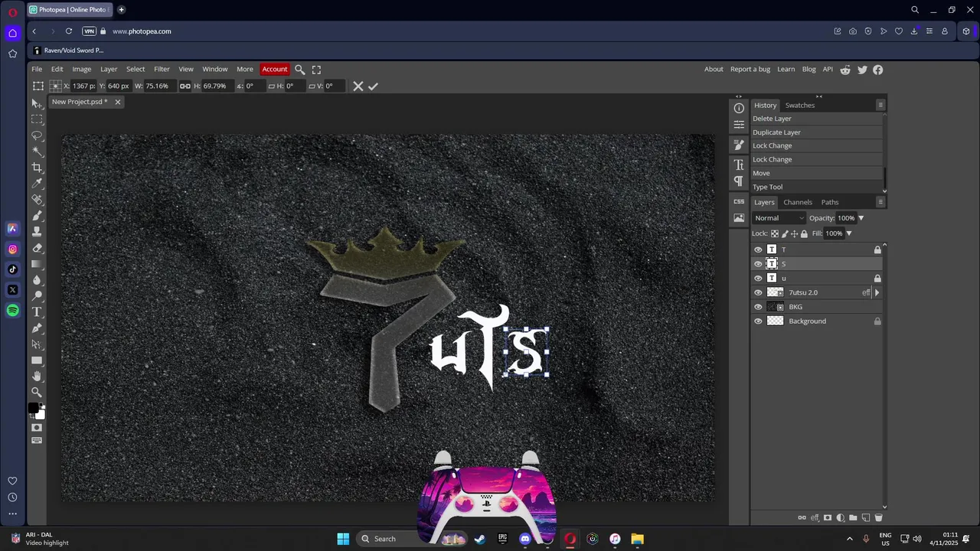This screenshot has width=980, height=551.
Task: Add raster mask icon
Action: tap(828, 518)
